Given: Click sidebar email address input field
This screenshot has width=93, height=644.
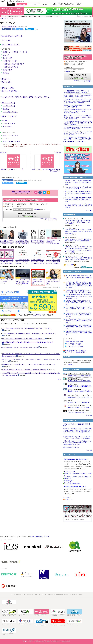Looking at the screenshot, I should click(x=74, y=69).
